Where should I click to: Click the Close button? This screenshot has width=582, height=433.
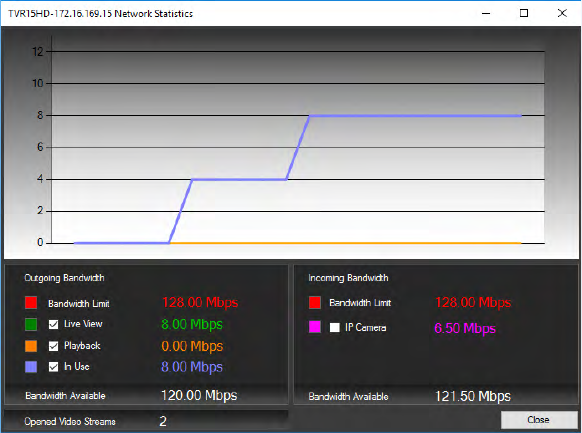click(539, 420)
